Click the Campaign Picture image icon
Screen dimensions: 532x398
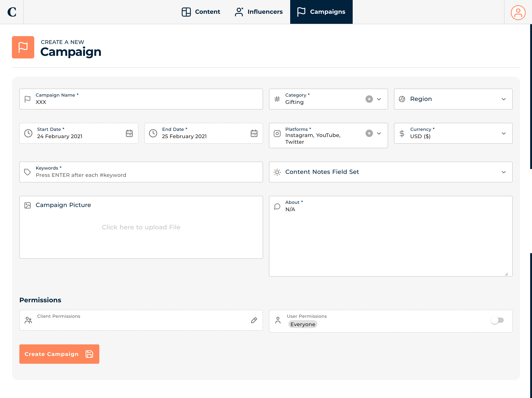point(28,205)
